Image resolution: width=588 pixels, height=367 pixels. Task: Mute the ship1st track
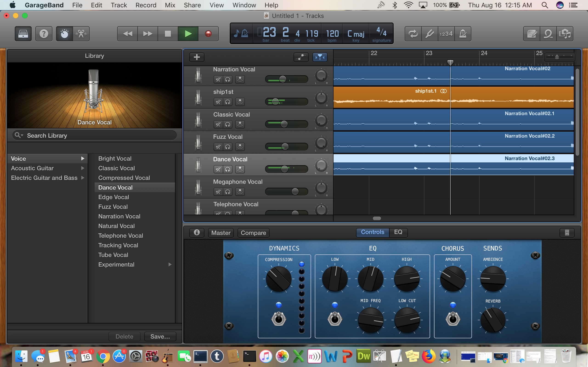coord(218,102)
